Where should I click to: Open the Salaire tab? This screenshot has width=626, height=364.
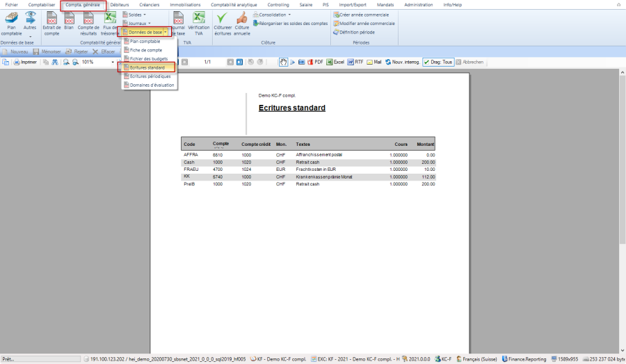[306, 5]
